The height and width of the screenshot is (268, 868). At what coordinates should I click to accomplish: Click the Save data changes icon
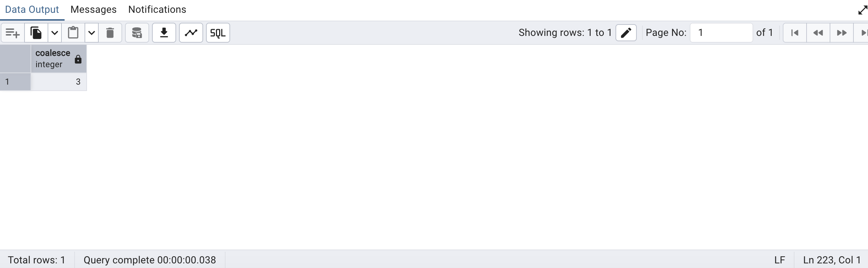tap(137, 33)
